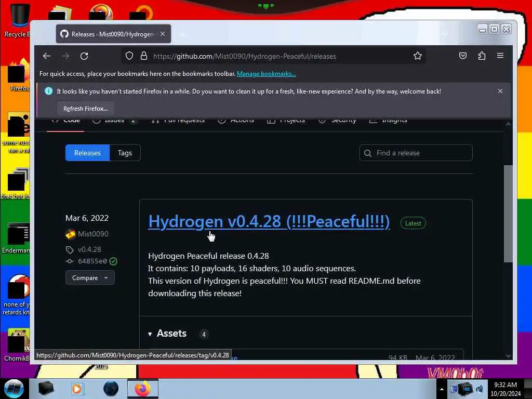Click the scrollbar down arrow

click(x=508, y=356)
